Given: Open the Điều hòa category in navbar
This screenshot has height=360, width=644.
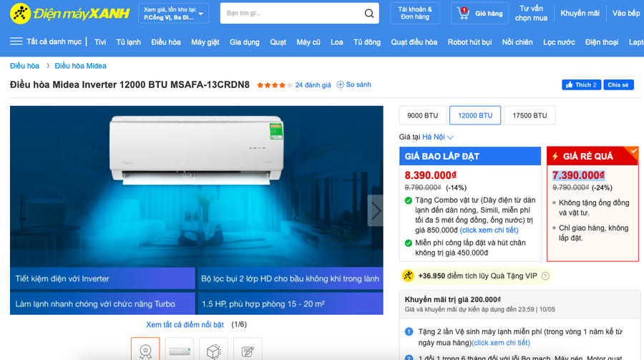Looking at the screenshot, I should (x=166, y=42).
